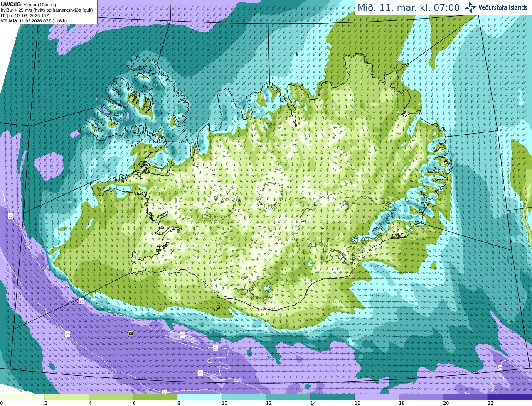Select the 6–8 m/s olive green legend swatch

click(x=155, y=397)
